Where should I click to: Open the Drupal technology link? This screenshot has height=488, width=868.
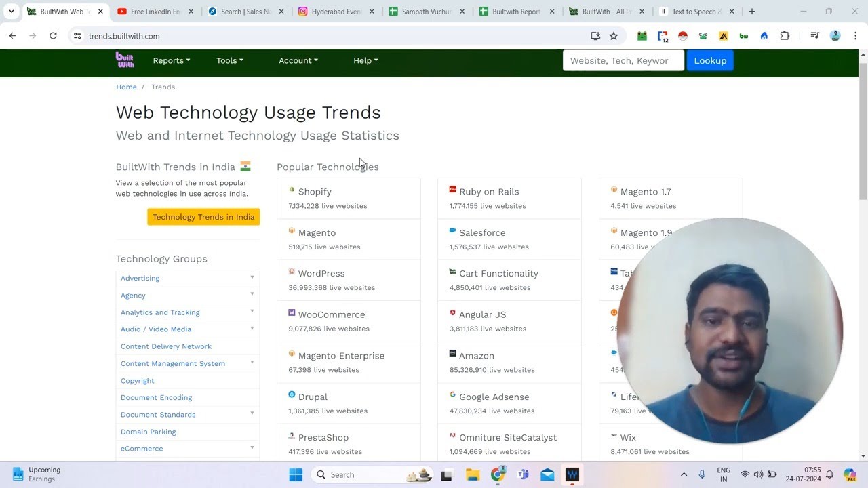click(x=313, y=396)
